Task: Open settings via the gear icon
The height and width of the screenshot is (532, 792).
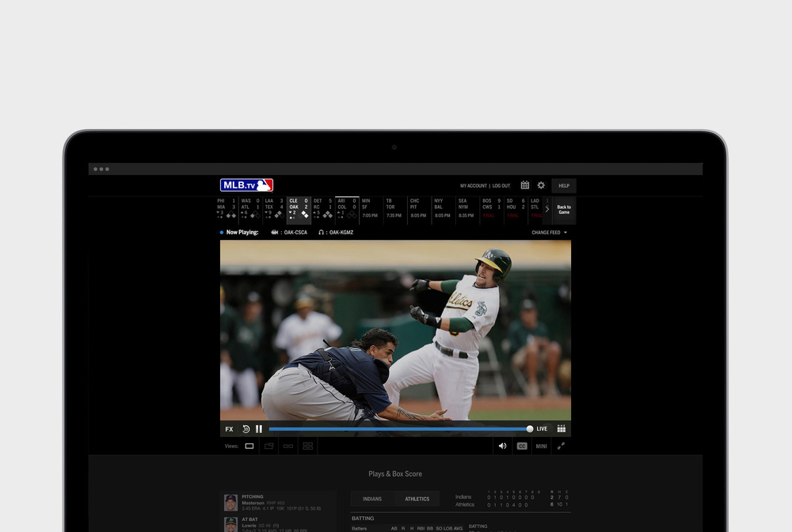Action: click(x=541, y=185)
